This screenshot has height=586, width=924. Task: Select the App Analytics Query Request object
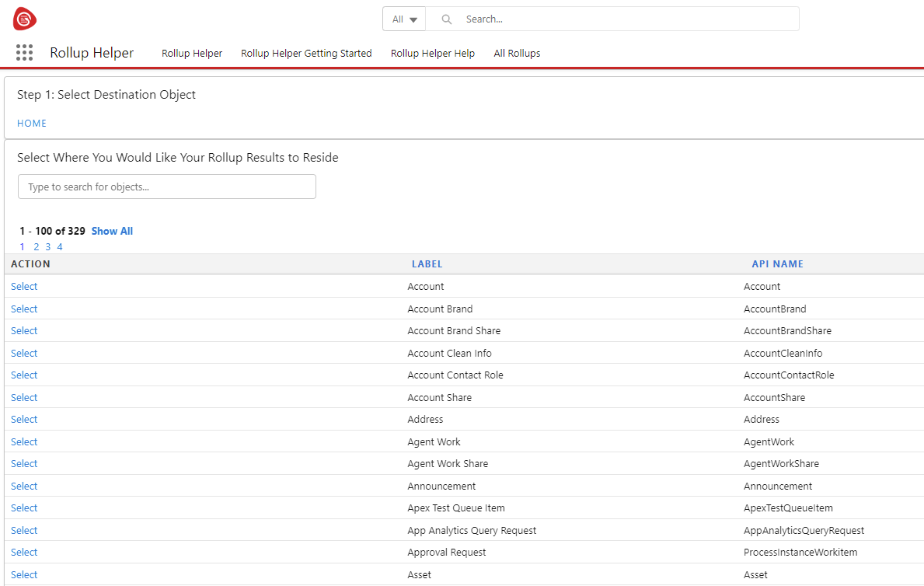click(24, 530)
